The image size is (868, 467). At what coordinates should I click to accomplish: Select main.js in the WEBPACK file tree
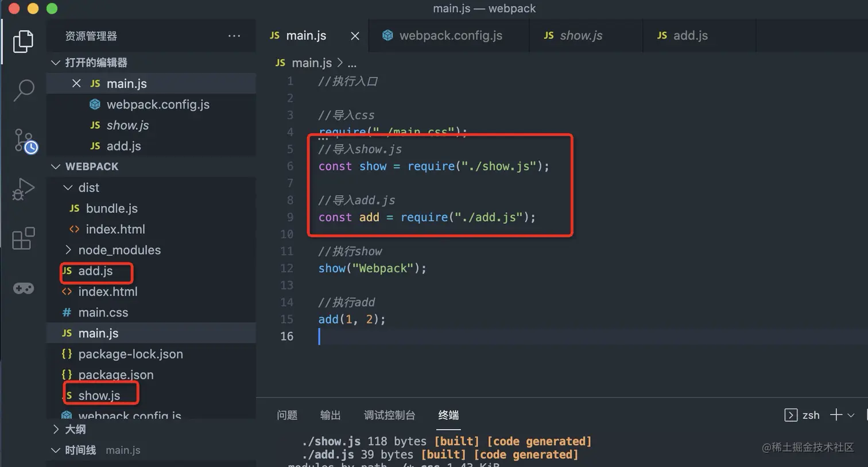tap(152, 333)
